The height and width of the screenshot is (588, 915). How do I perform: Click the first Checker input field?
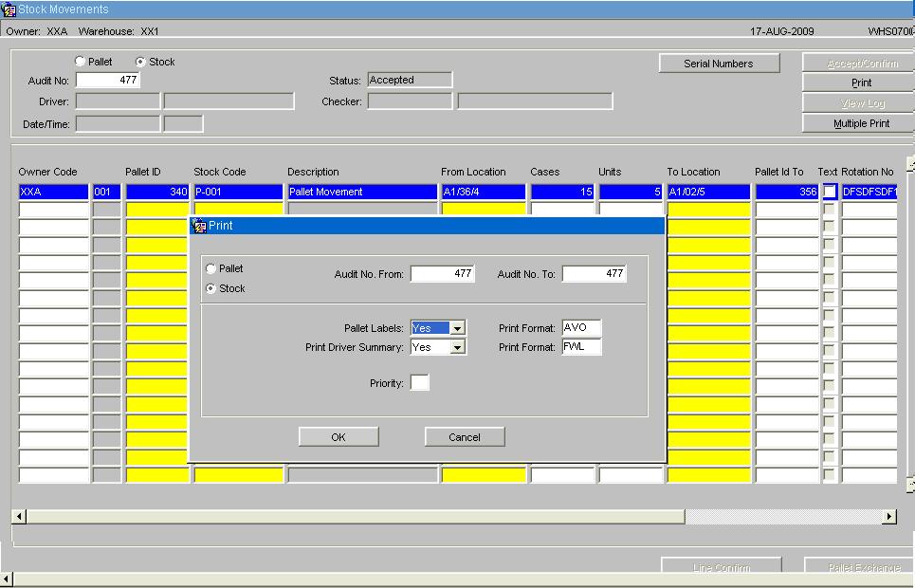pyautogui.click(x=410, y=101)
